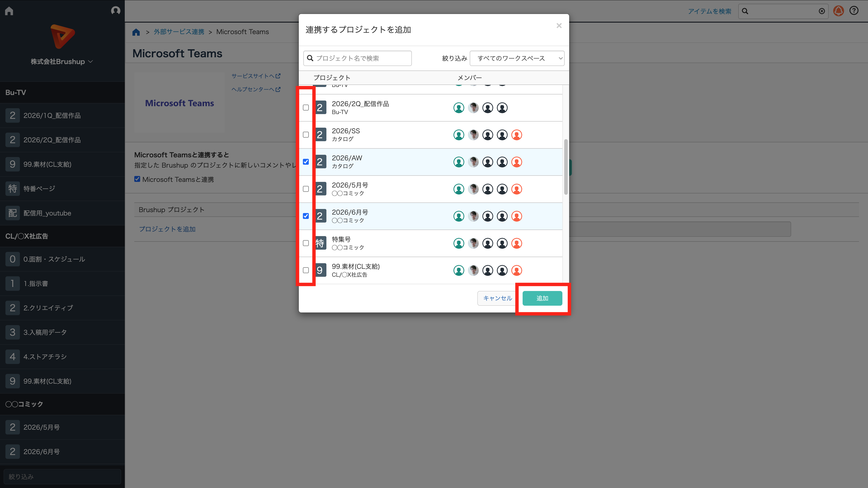Check the 2026/2Q_配信作品 project checkbox
The width and height of the screenshot is (868, 488).
point(306,108)
